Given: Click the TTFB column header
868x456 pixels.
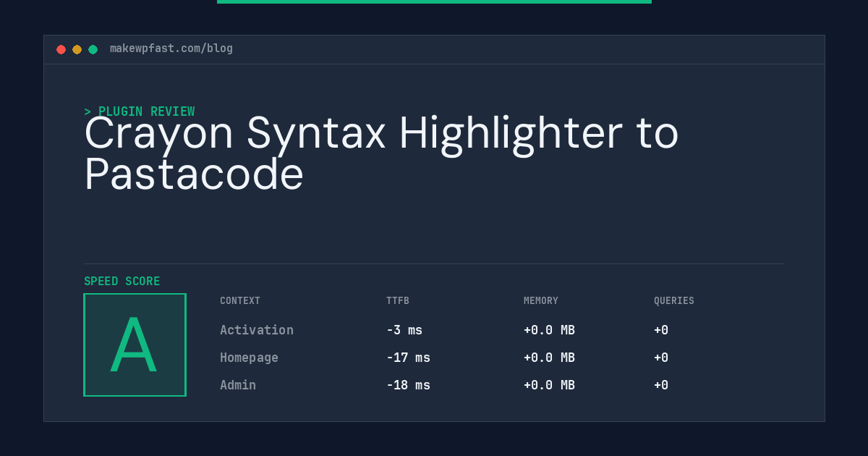Looking at the screenshot, I should click(x=398, y=301).
